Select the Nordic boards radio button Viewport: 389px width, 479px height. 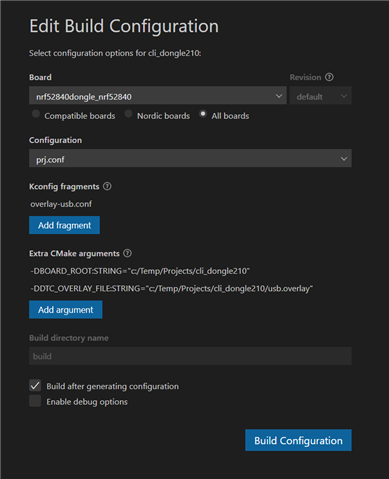click(128, 114)
